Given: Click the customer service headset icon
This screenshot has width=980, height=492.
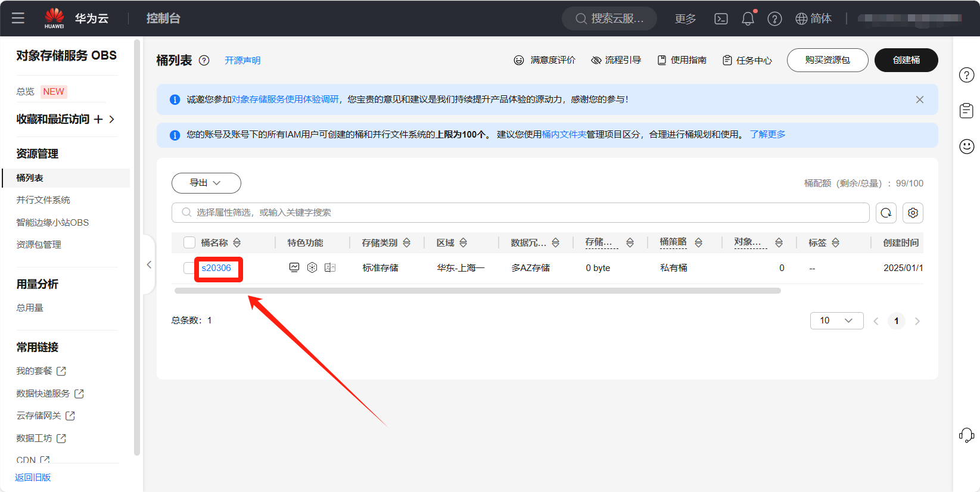Looking at the screenshot, I should (966, 435).
